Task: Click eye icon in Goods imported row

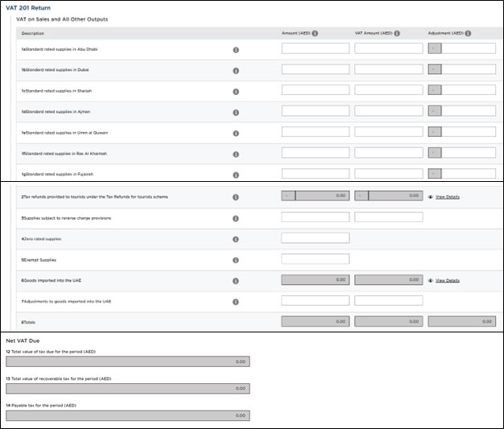Action: (x=431, y=281)
